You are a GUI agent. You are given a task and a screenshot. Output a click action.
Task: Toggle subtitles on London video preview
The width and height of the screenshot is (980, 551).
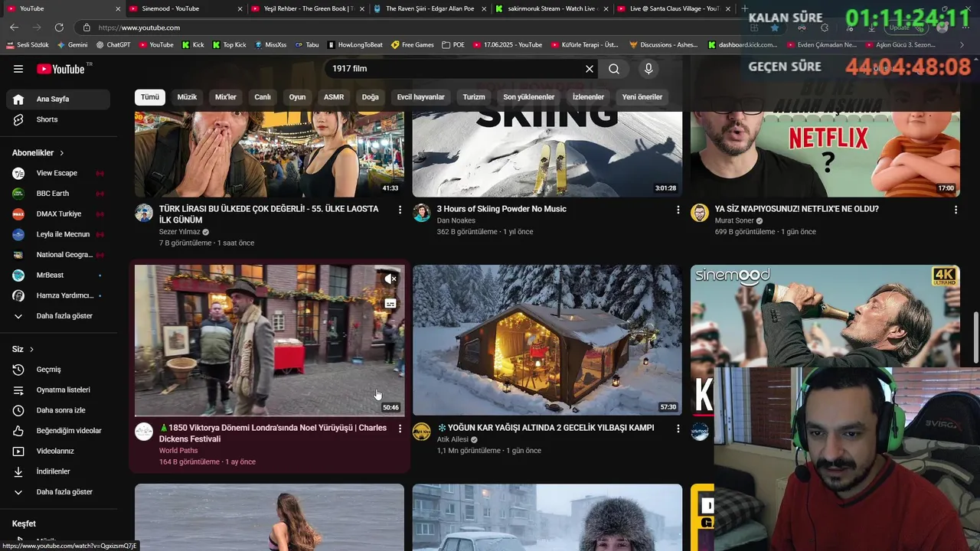pyautogui.click(x=390, y=304)
